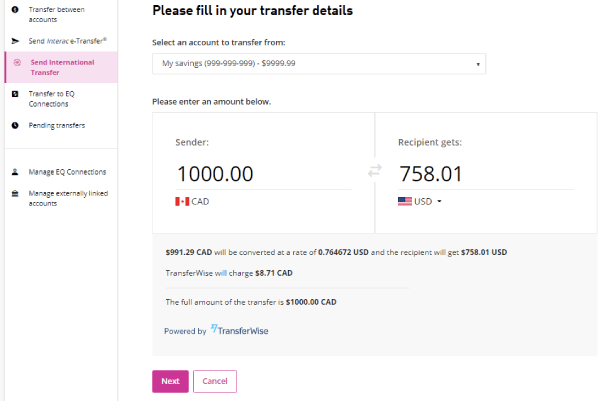Image resolution: width=600 pixels, height=401 pixels.
Task: Click the Transfer between accounts icon
Action: click(x=15, y=10)
